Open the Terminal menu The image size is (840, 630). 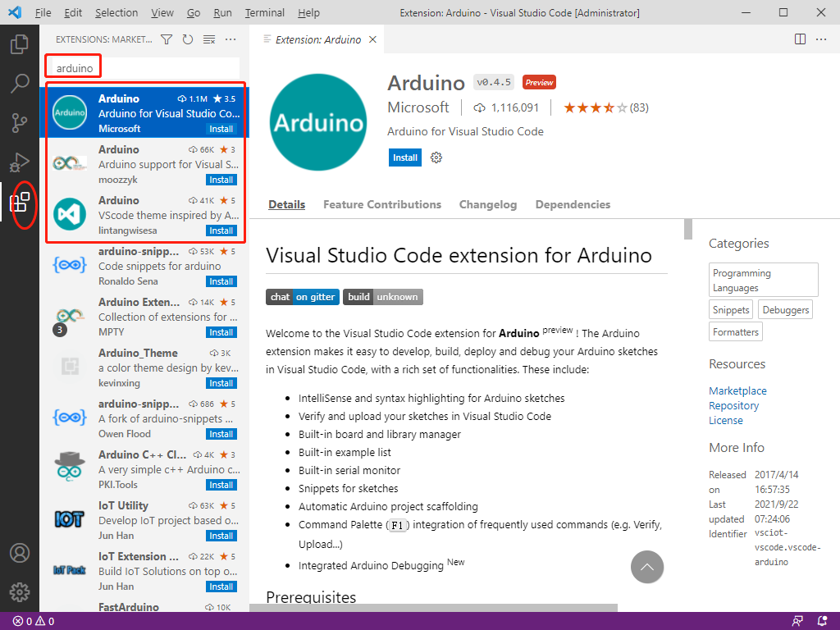(x=264, y=12)
